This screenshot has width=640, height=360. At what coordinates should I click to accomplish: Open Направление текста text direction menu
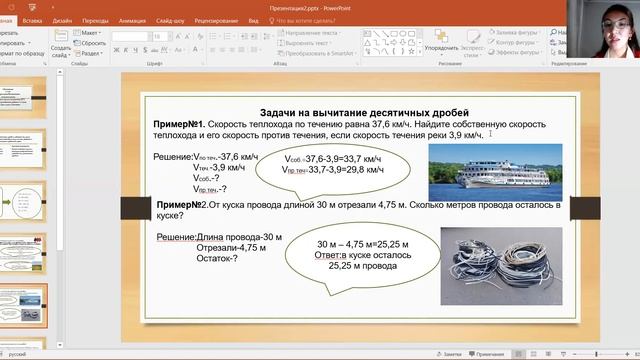(309, 33)
